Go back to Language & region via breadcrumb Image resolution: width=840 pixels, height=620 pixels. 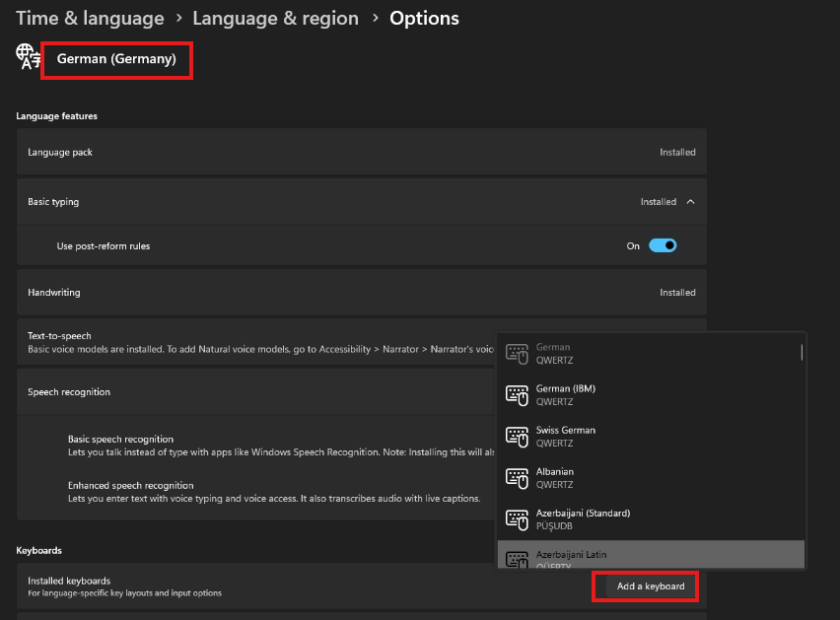(x=275, y=18)
